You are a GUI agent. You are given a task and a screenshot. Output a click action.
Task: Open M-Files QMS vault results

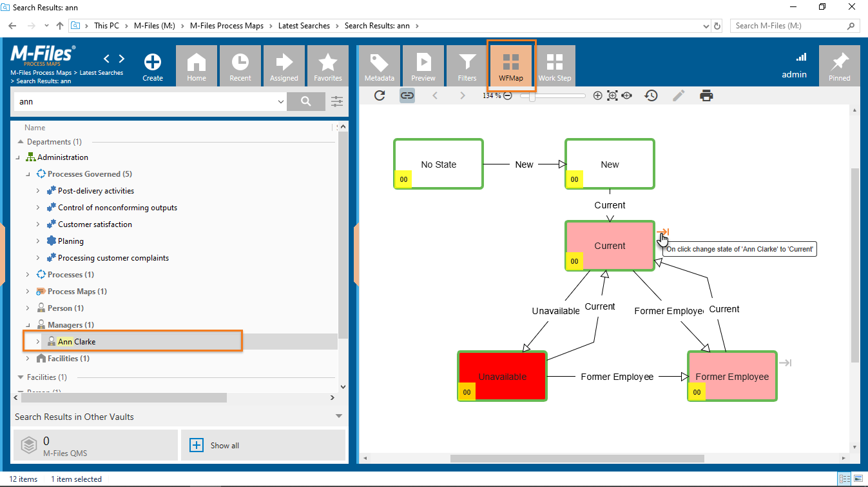coord(95,445)
